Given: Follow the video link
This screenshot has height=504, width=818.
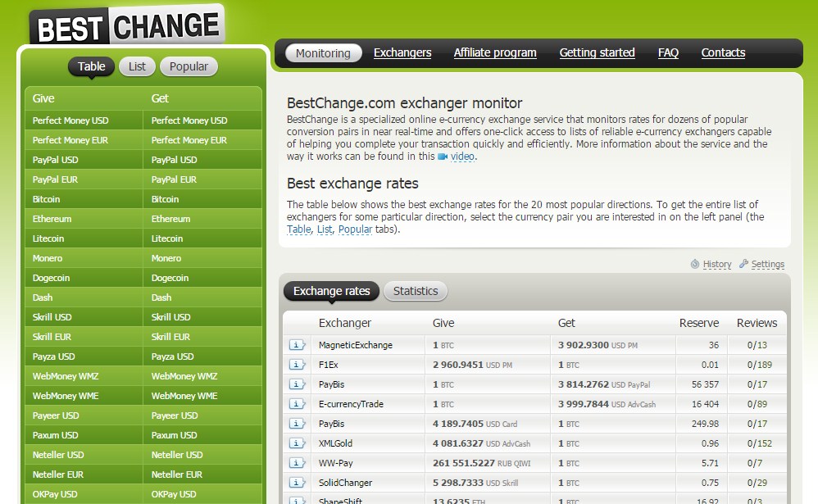Looking at the screenshot, I should (x=463, y=157).
